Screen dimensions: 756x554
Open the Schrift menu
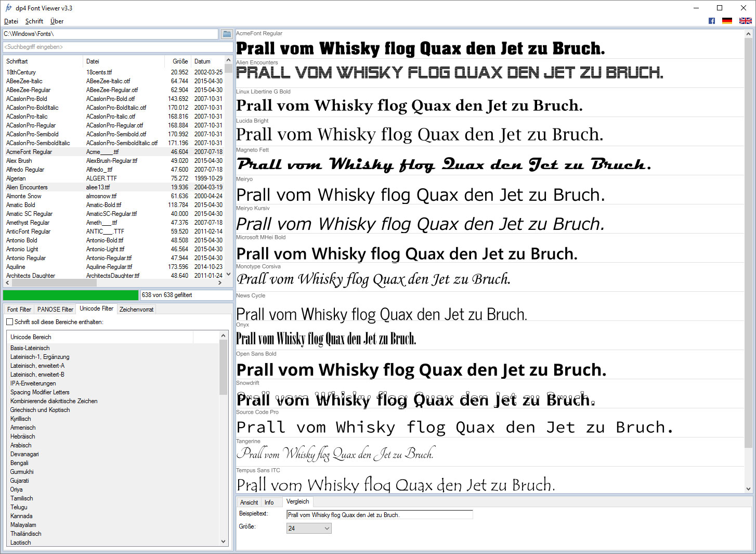click(x=34, y=21)
